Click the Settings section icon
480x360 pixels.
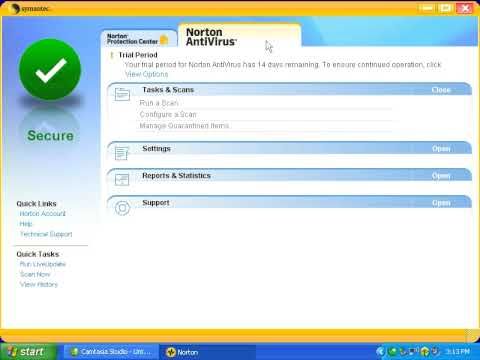[122, 153]
